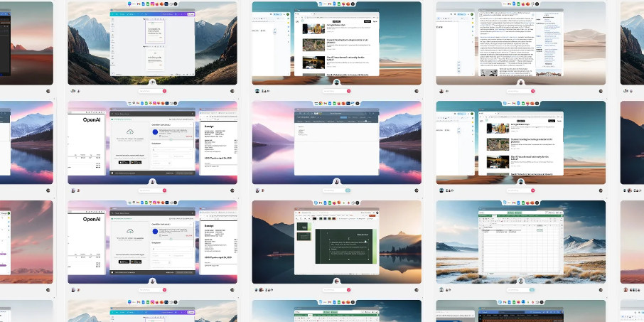
Task: Click the user avatars below the Wikipedia card
Action: (443, 91)
